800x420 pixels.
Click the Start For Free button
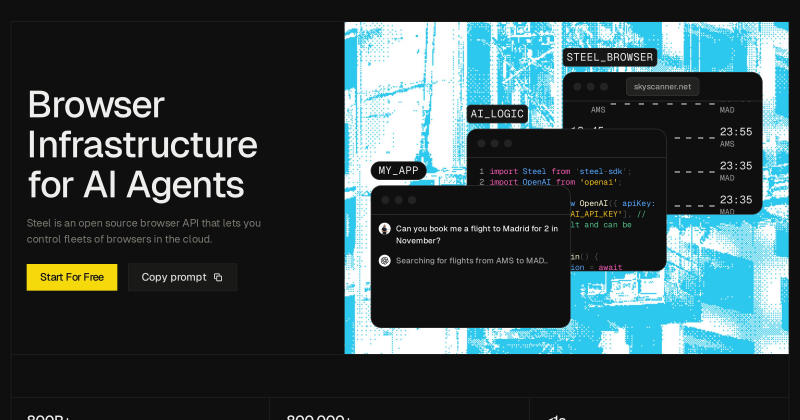[x=72, y=277]
